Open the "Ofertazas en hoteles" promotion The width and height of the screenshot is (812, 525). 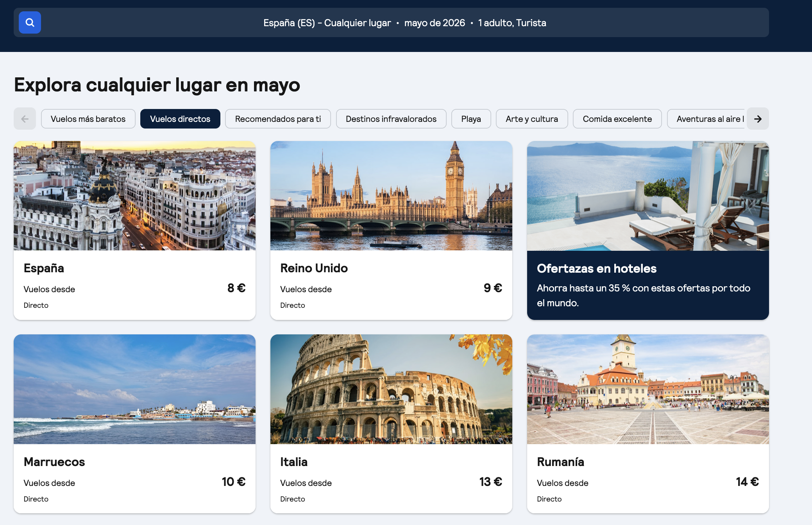click(647, 285)
